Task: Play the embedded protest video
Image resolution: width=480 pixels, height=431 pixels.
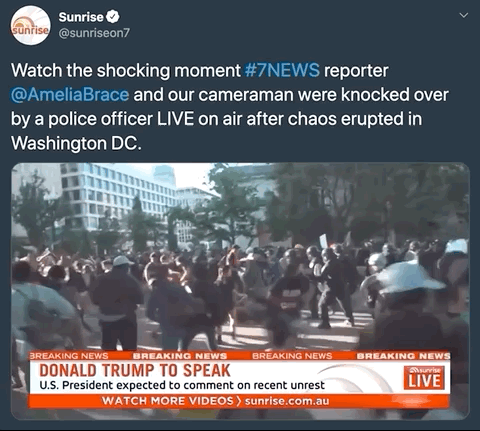Action: point(240,291)
